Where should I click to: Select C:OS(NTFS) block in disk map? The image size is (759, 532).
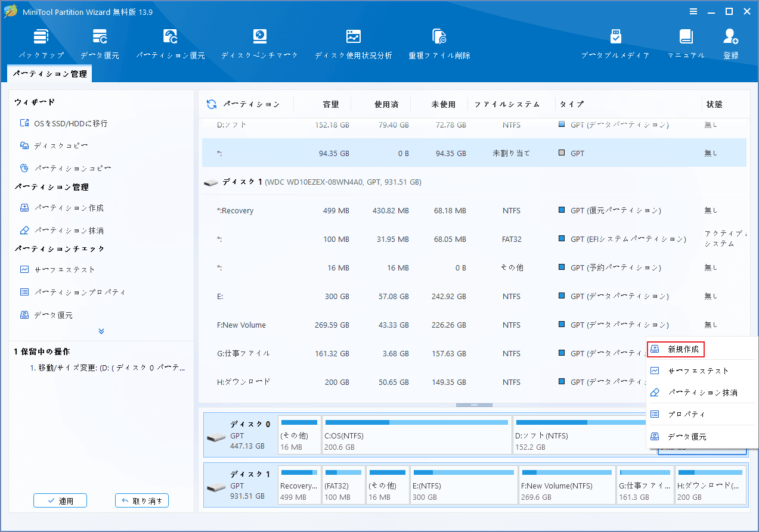point(416,435)
